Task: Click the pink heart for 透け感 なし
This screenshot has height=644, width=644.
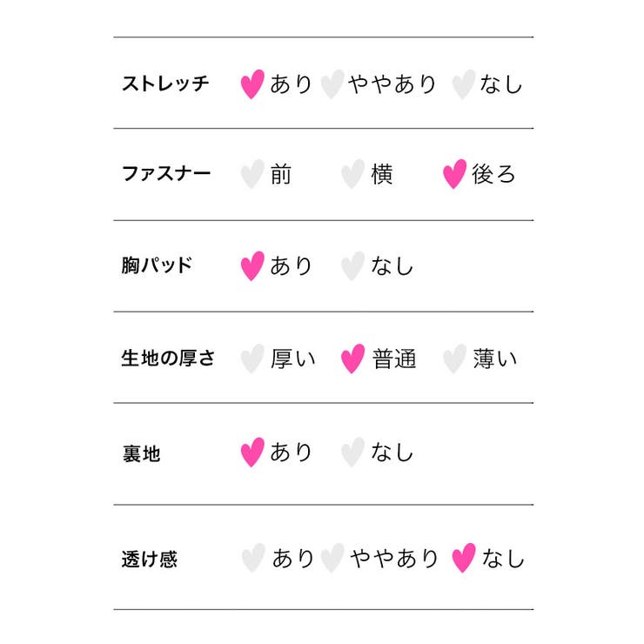Action: click(x=464, y=558)
